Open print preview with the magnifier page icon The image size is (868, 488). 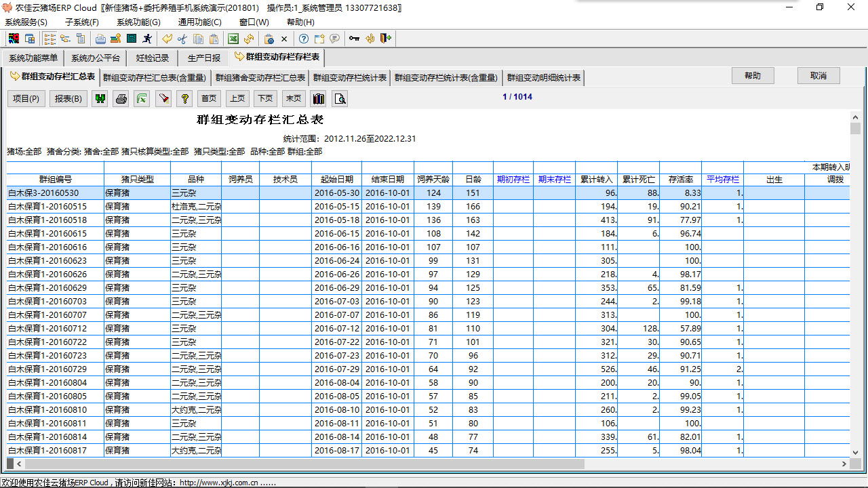340,99
